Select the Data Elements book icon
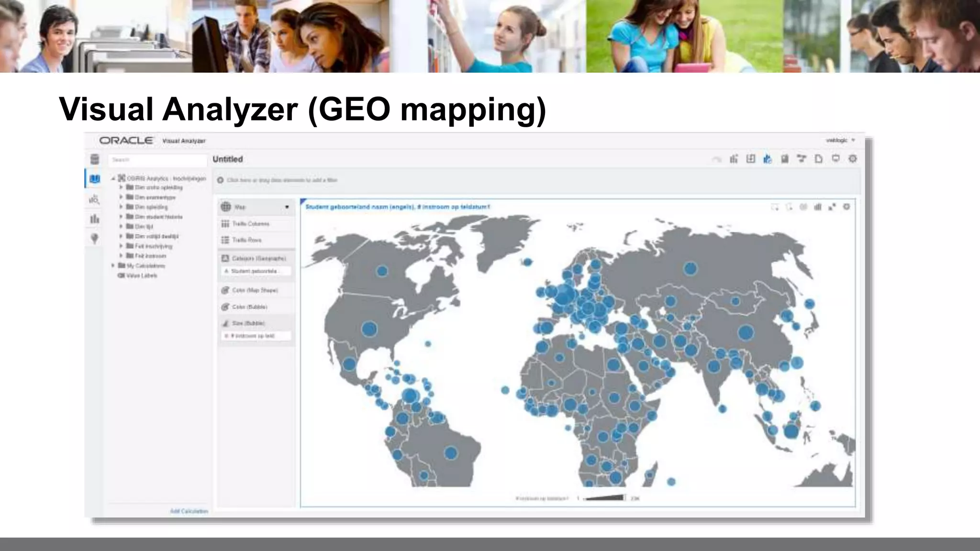Viewport: 980px width, 551px height. pyautogui.click(x=95, y=179)
